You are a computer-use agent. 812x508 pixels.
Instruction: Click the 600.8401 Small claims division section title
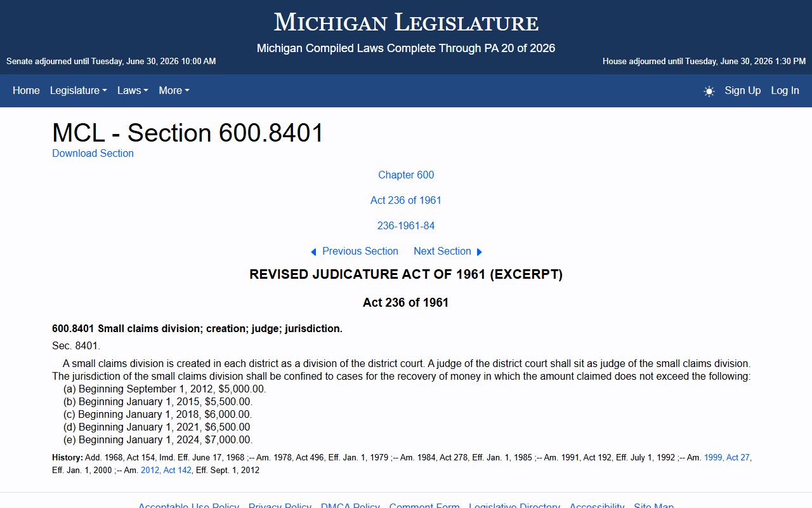[197, 329]
